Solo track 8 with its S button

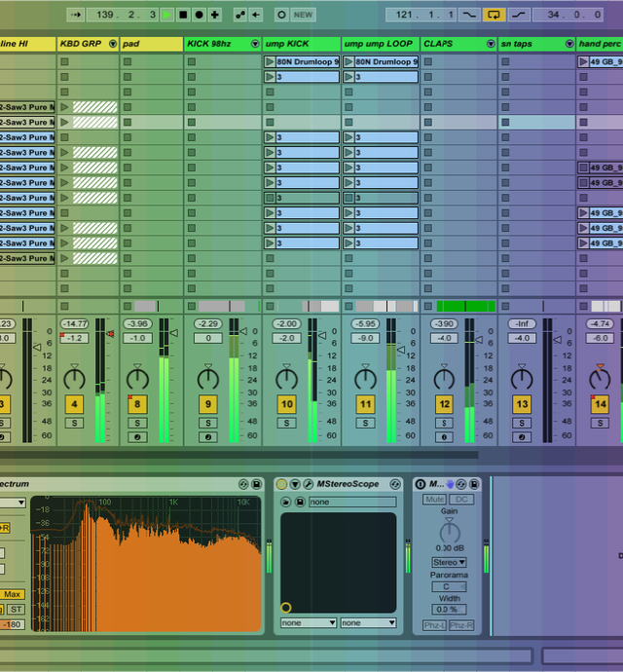(137, 423)
